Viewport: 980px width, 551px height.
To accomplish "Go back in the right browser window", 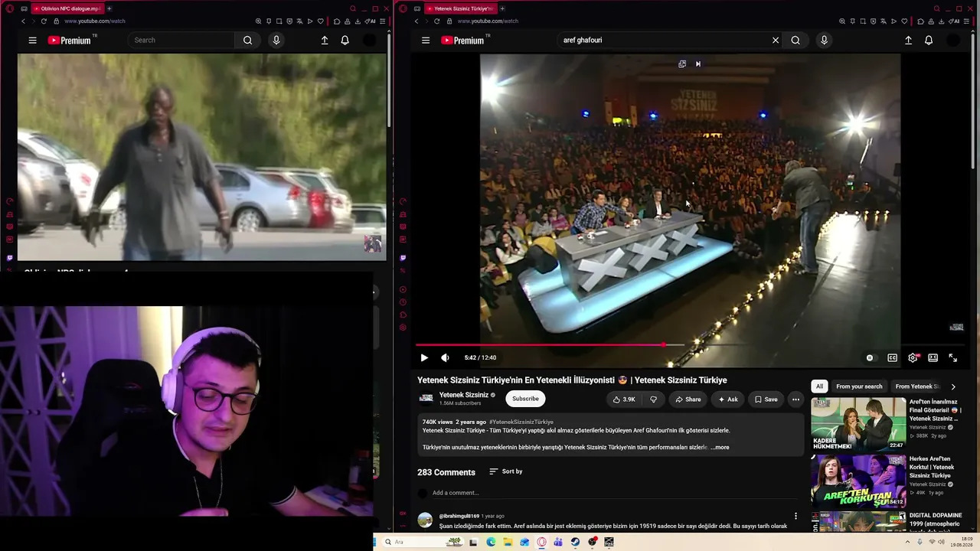I will pyautogui.click(x=416, y=21).
